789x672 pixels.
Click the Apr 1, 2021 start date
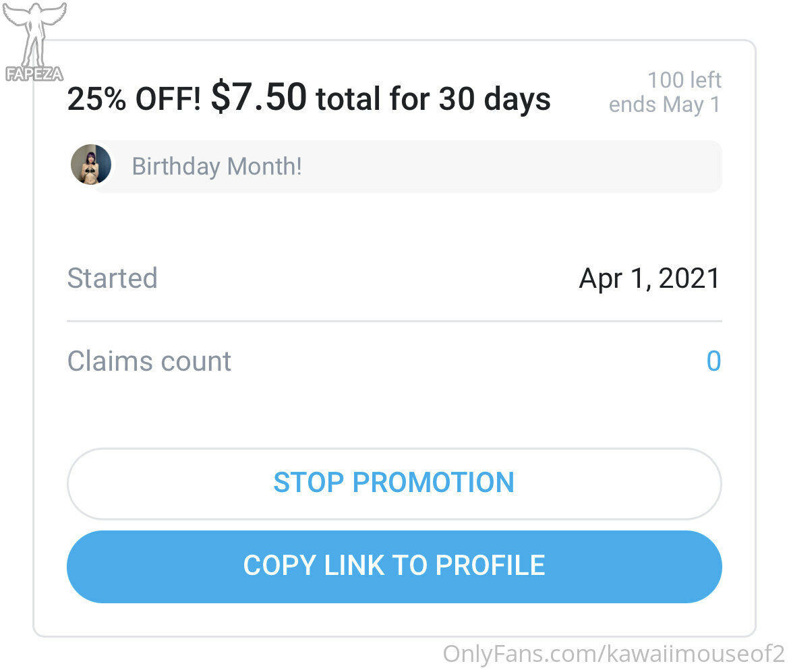649,278
